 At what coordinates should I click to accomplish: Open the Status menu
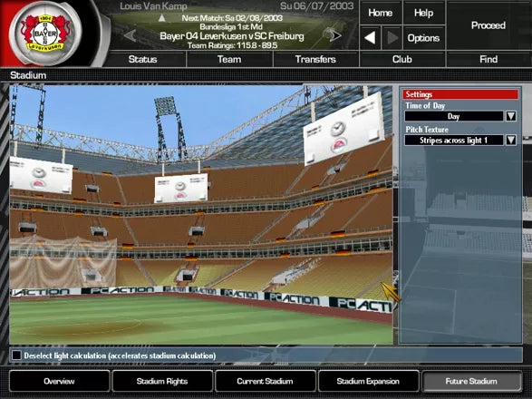(x=143, y=60)
